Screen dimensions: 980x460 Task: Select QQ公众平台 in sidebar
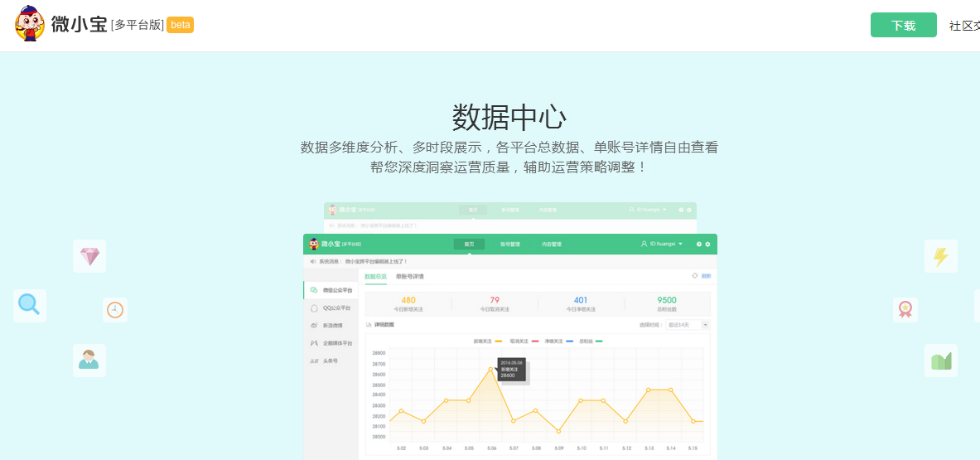point(331,308)
